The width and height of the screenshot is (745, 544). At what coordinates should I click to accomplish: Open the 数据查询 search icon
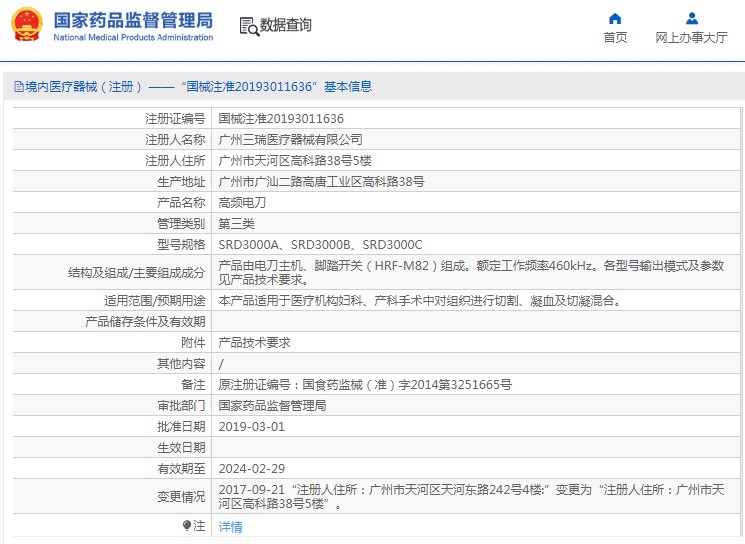pos(249,27)
